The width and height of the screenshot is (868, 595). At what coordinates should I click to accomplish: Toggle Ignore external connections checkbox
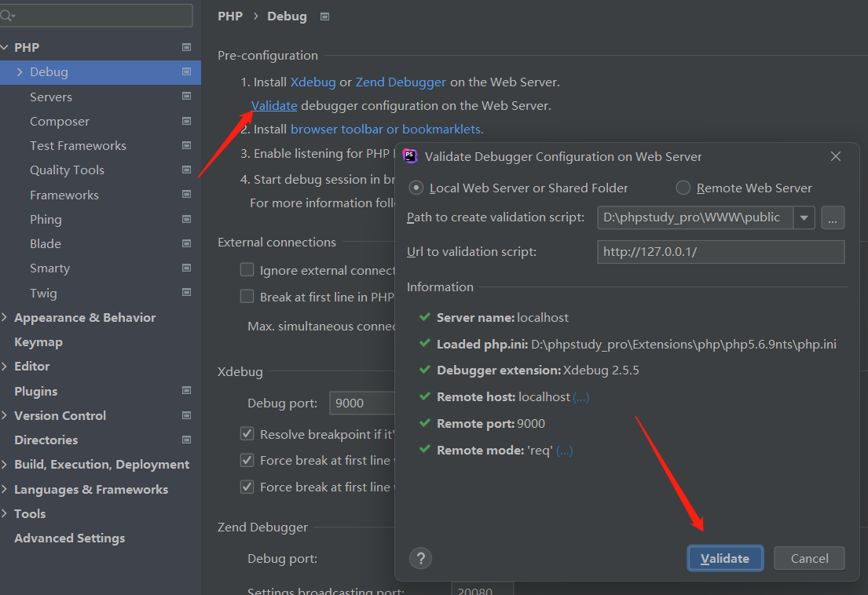[x=247, y=270]
